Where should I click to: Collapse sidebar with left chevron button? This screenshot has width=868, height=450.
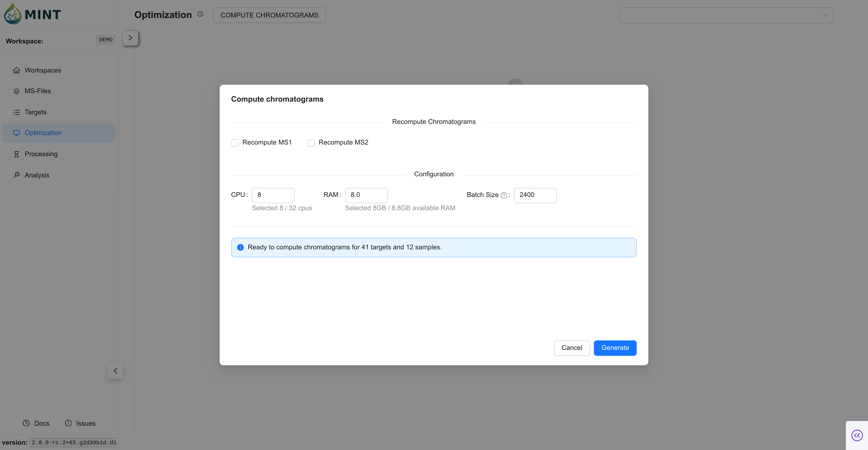tap(116, 371)
